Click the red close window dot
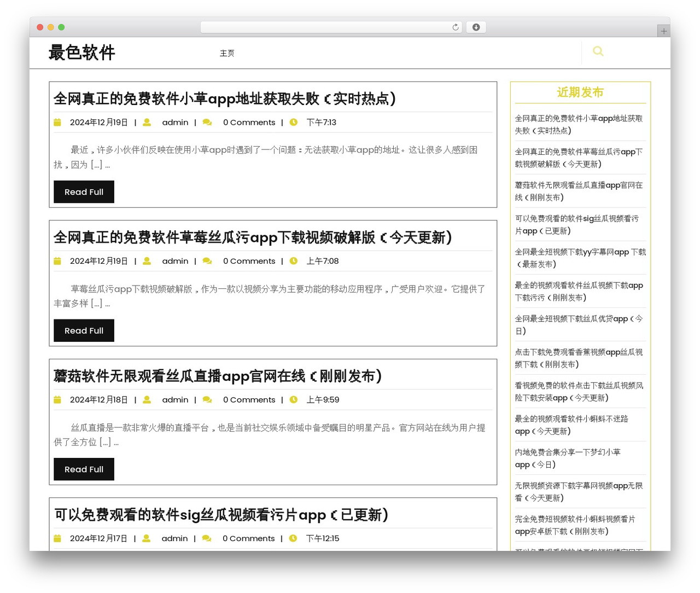Viewport: 700px width, 593px height. [40, 27]
